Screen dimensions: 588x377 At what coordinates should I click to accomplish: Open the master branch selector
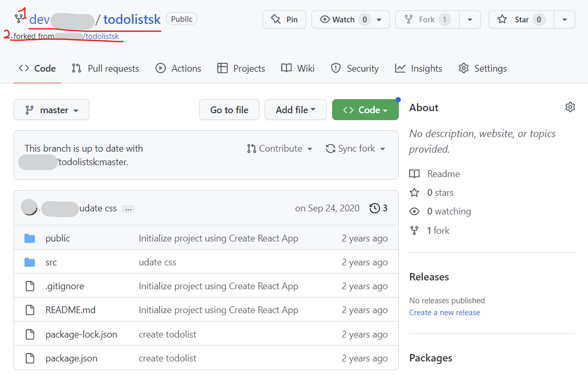pos(51,110)
